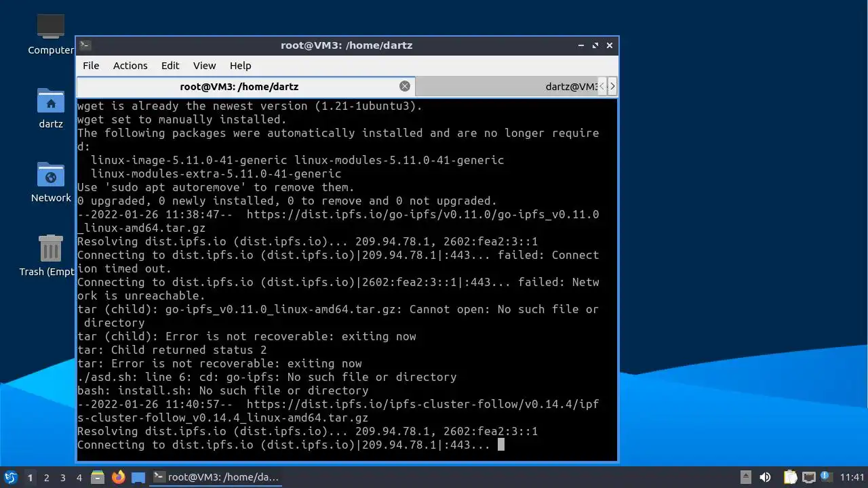Open the volume control tray icon
The width and height of the screenshot is (868, 488).
coord(766,477)
